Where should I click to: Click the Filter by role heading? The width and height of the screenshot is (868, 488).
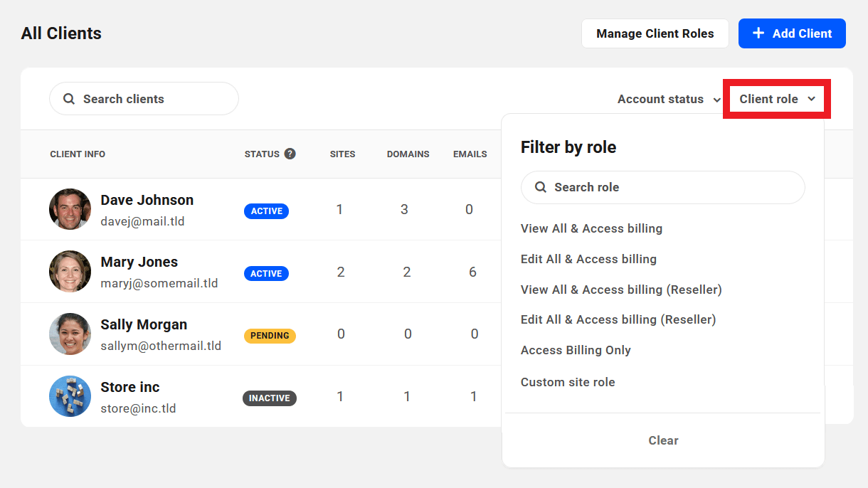(568, 147)
